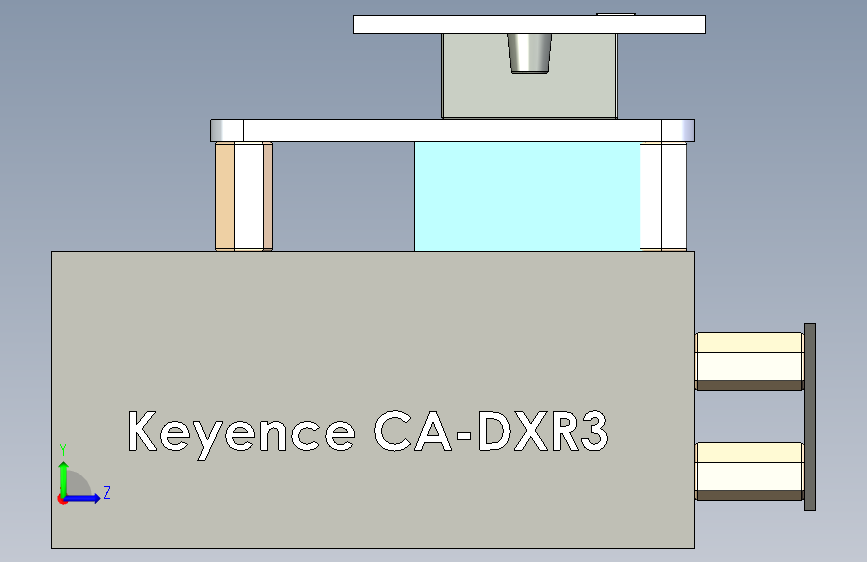Pick the cyan block under the plate
This screenshot has height=562, width=867.
[527, 196]
